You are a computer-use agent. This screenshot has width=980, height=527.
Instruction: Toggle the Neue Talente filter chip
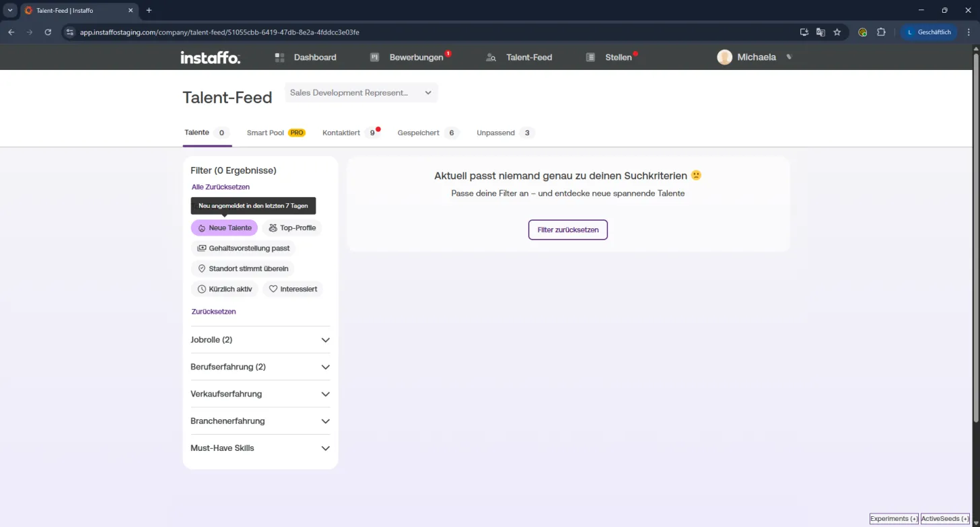pos(224,228)
